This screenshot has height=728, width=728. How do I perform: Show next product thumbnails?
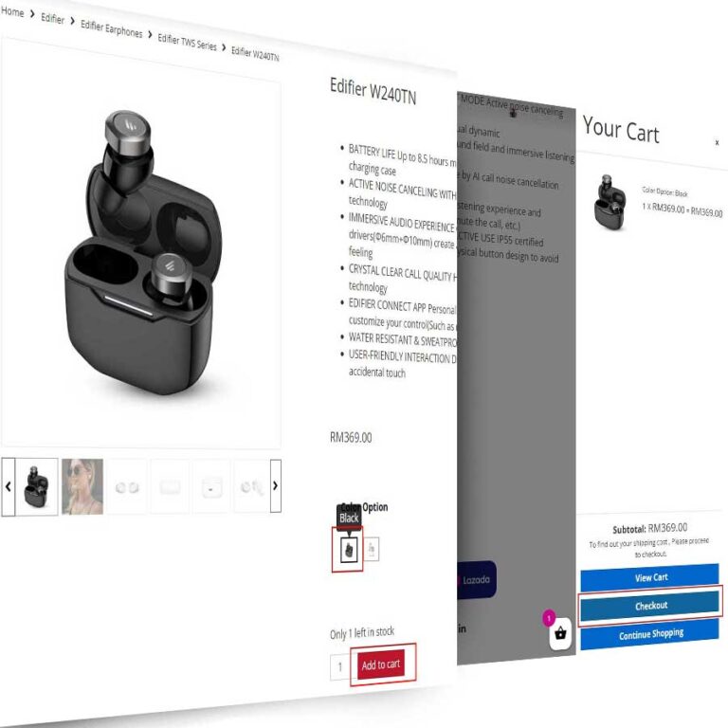[x=275, y=485]
